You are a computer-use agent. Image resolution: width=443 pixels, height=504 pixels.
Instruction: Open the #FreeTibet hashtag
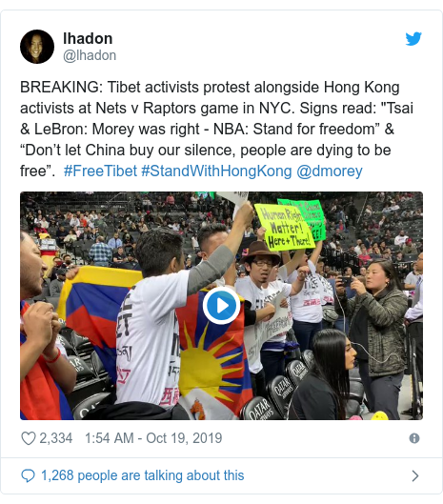click(x=100, y=171)
